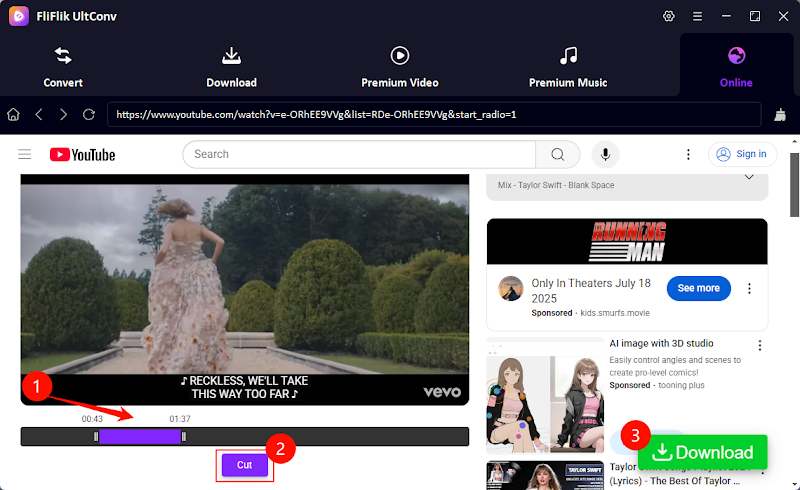Click the right trim handle on timeline
Screen dimensions: 800x490
pyautogui.click(x=184, y=436)
